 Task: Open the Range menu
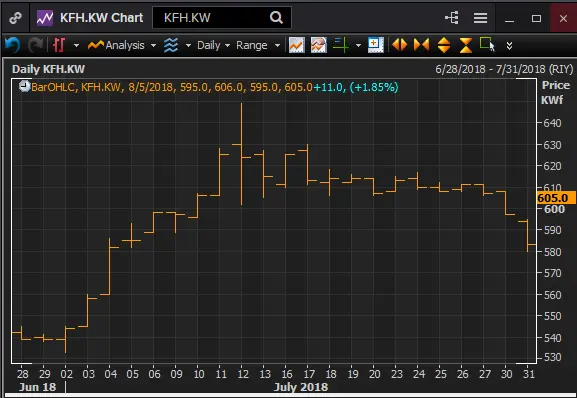point(252,45)
